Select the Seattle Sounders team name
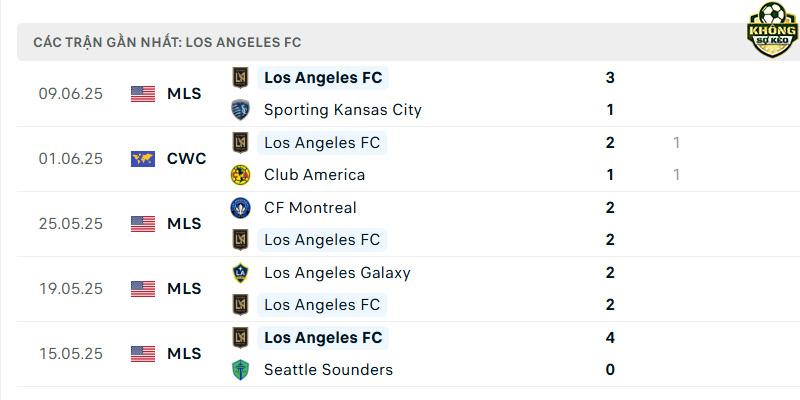The height and width of the screenshot is (400, 800). (x=329, y=370)
